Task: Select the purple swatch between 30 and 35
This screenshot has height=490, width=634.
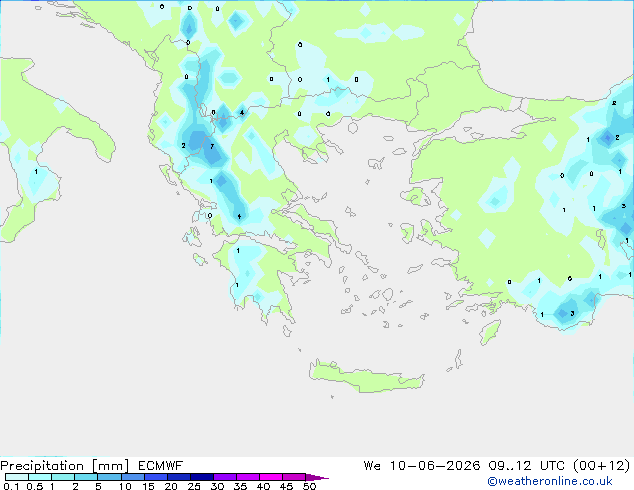Action: click(225, 477)
